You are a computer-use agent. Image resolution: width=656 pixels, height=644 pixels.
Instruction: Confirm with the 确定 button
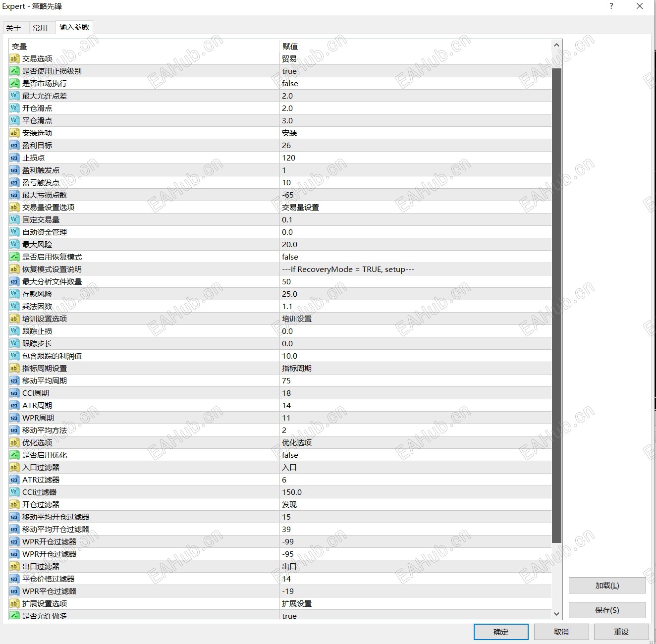click(501, 632)
